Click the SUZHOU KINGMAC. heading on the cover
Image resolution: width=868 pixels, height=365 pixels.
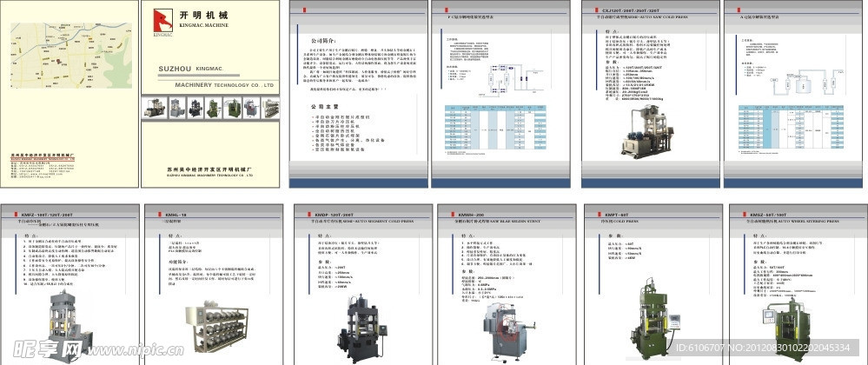[x=190, y=69]
